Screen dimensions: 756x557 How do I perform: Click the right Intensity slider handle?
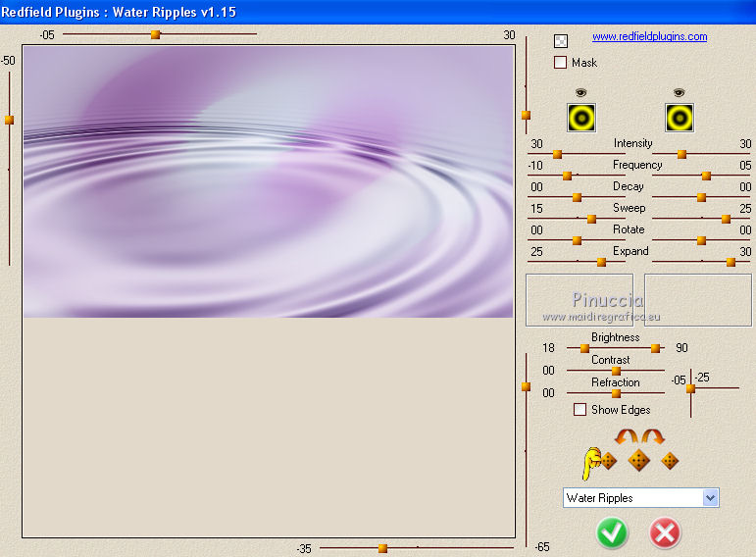[x=681, y=154]
